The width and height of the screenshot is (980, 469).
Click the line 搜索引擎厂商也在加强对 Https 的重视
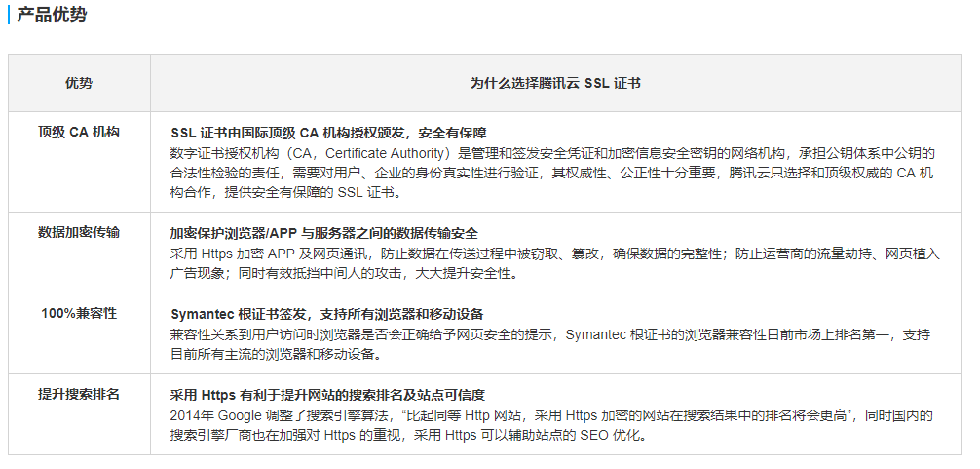pyautogui.click(x=408, y=435)
